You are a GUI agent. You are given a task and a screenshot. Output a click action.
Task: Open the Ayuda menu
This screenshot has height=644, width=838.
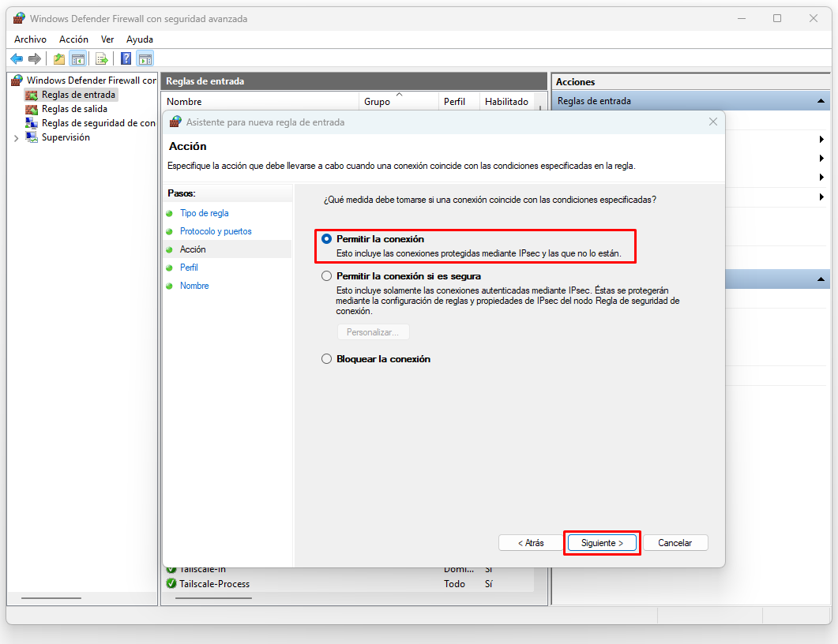[140, 39]
